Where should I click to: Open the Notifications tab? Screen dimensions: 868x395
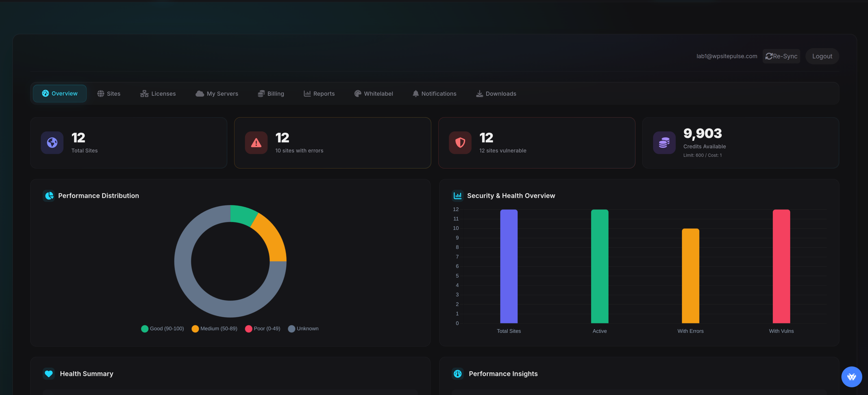[434, 94]
